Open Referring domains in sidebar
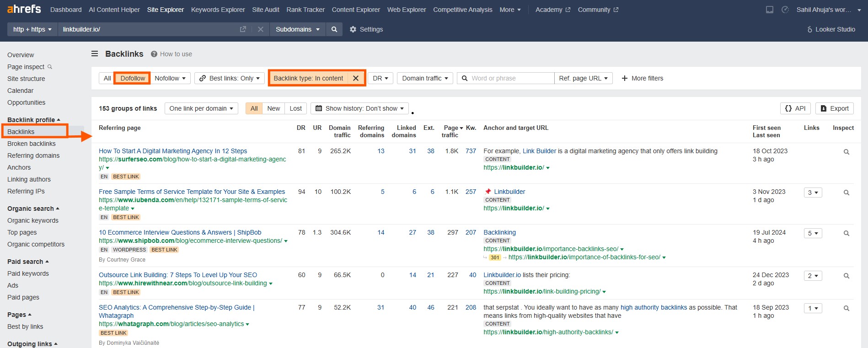 [x=33, y=155]
